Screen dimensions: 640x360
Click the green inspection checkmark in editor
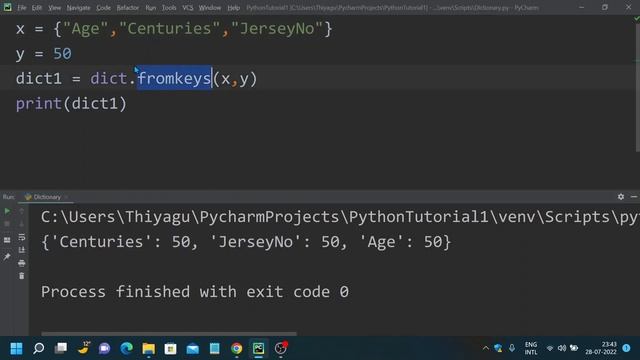coord(637,18)
